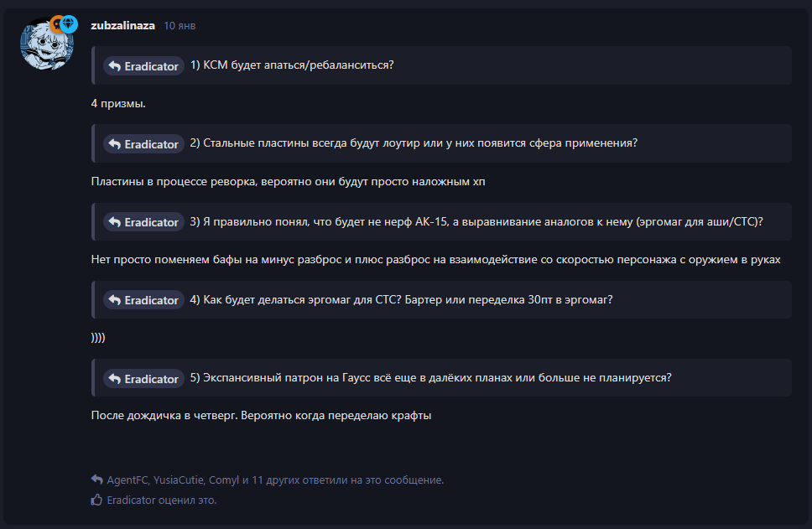Click quoted question about КСМ rebalancing

pos(292,65)
